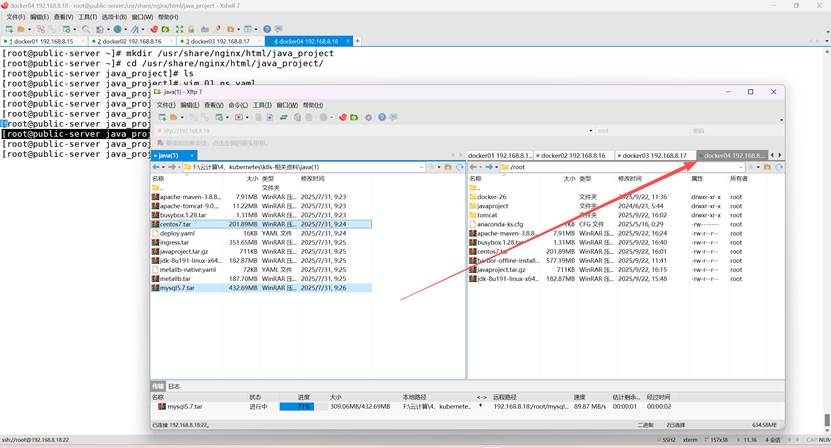Switch to Xshell tab docker03 192.168.8.17
Viewport: 831px width, 448px height.
(221, 41)
